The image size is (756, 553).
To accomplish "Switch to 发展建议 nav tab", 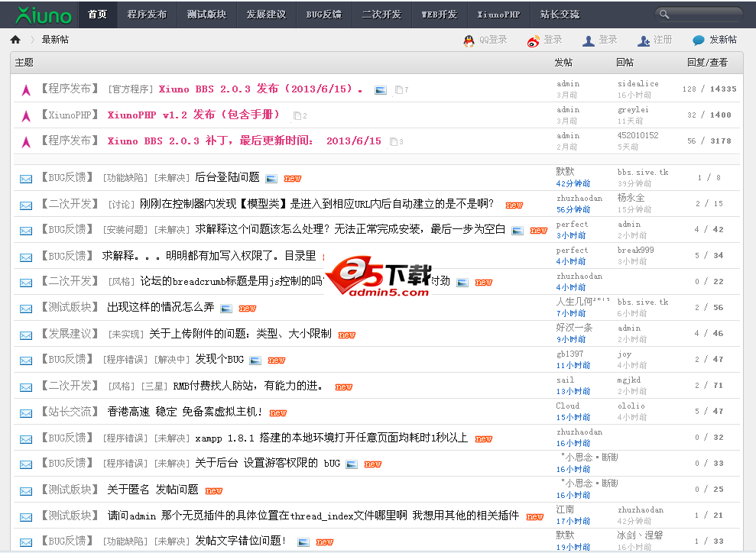I will tap(266, 15).
